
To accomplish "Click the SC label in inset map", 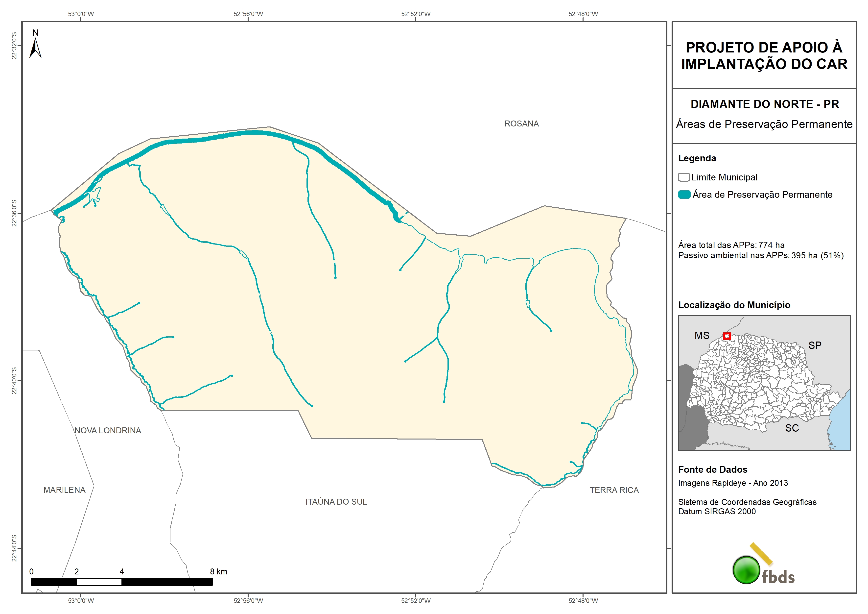I will click(x=792, y=428).
